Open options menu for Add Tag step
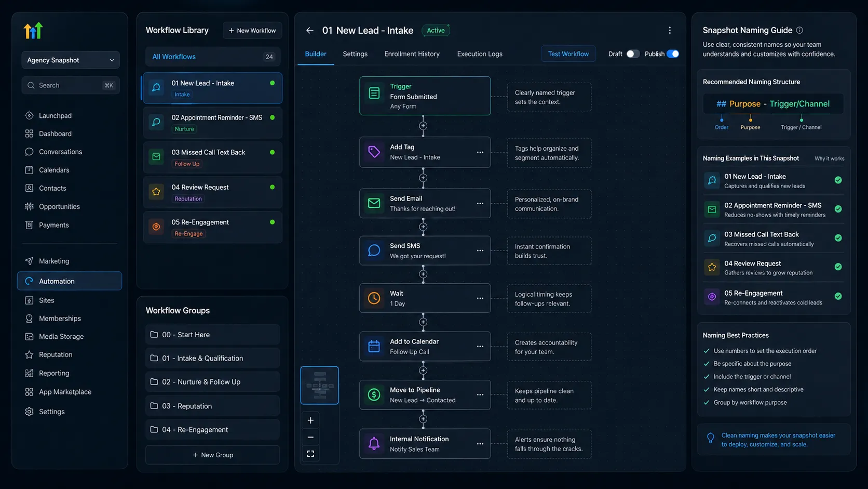This screenshot has height=489, width=868. point(480,152)
